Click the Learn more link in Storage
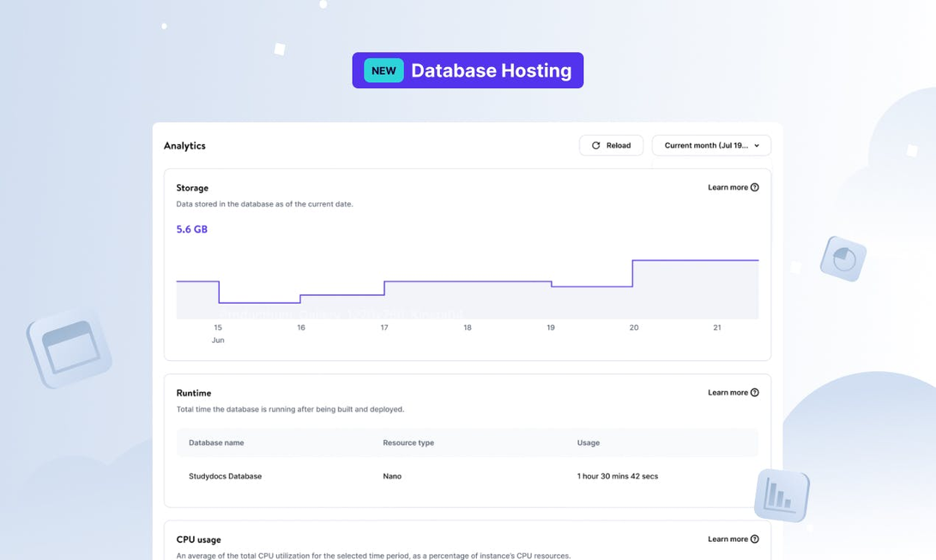 pyautogui.click(x=733, y=187)
